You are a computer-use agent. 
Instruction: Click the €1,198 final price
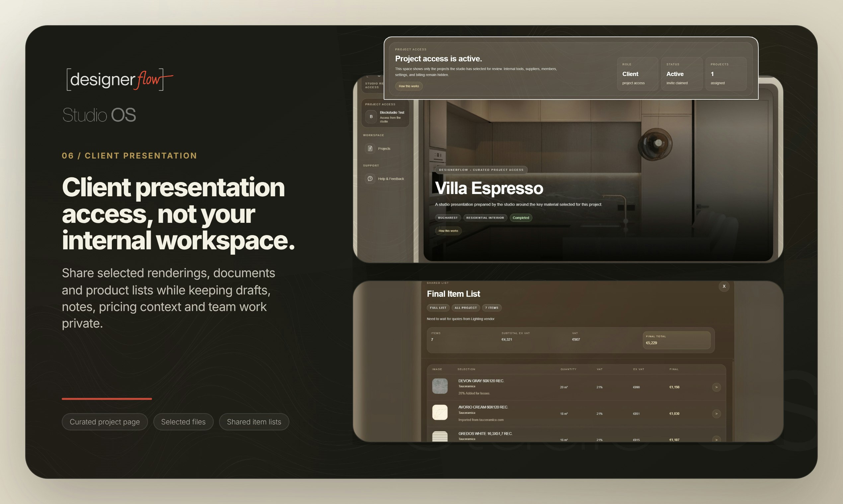pyautogui.click(x=674, y=387)
